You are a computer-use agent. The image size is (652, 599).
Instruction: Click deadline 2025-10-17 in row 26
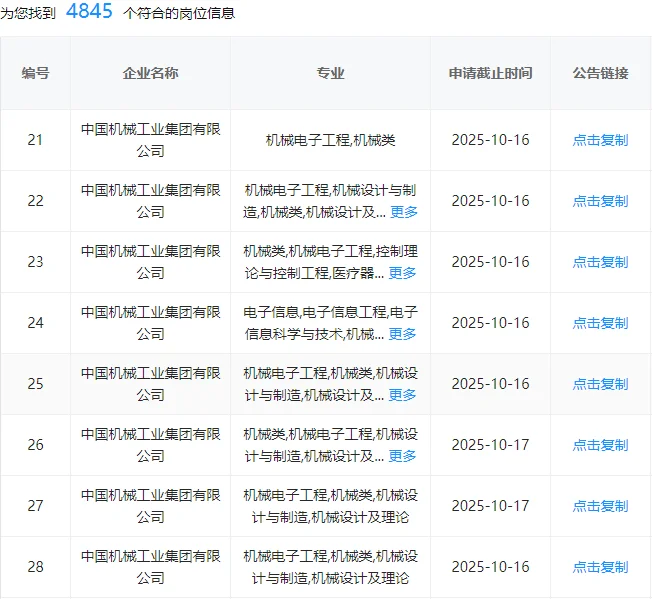click(x=490, y=445)
